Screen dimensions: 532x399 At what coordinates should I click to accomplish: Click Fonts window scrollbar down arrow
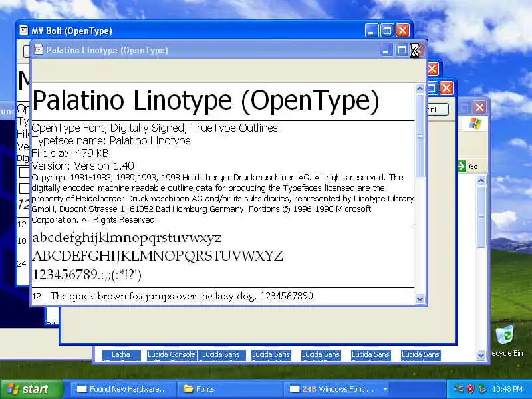(481, 355)
